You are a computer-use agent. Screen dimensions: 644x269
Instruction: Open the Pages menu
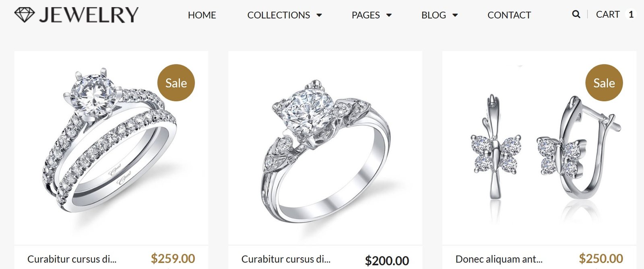(365, 15)
